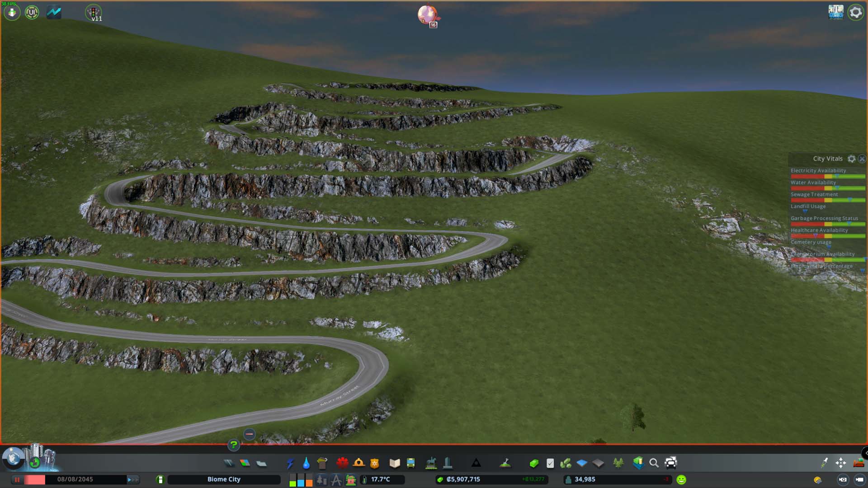Open the Fire Department menu

359,463
